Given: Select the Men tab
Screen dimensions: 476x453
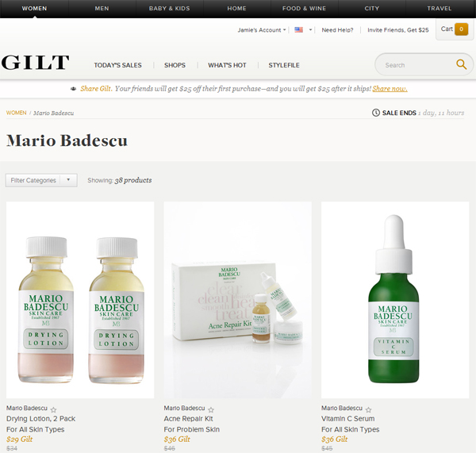Looking at the screenshot, I should point(102,9).
